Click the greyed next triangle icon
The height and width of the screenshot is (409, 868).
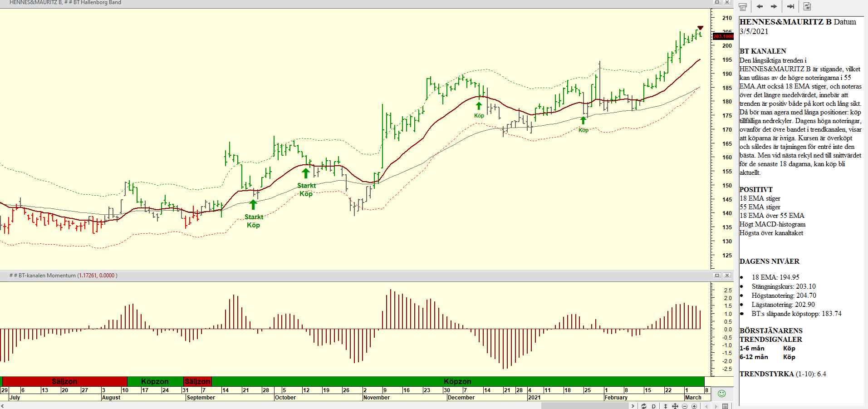click(x=716, y=406)
